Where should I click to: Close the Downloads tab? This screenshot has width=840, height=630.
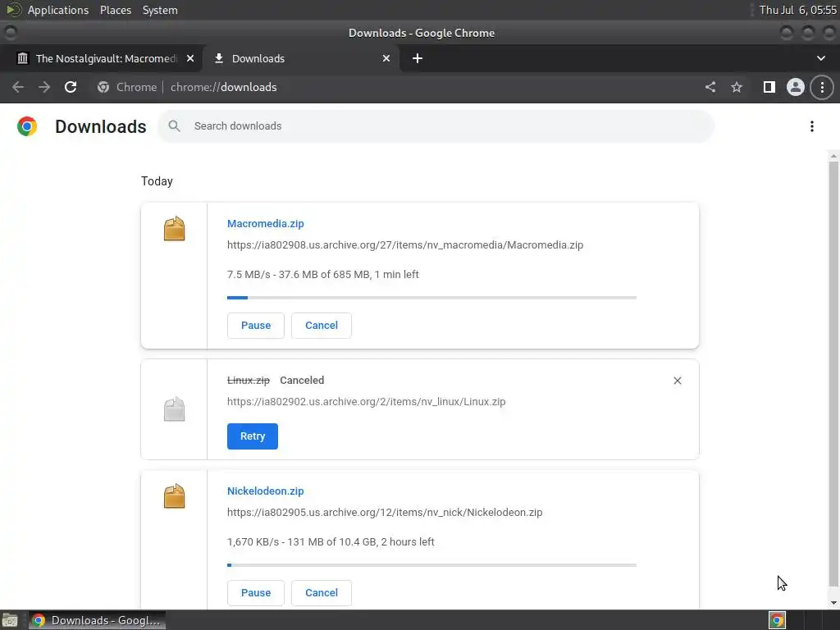pos(386,58)
